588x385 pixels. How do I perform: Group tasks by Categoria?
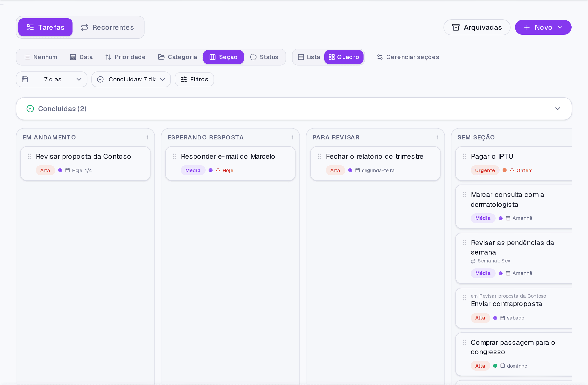178,57
